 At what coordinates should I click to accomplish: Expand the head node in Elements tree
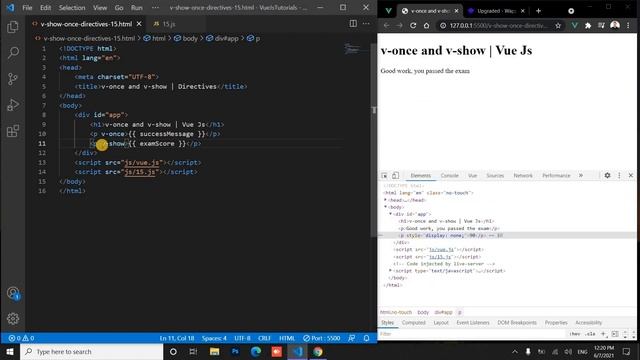point(385,200)
